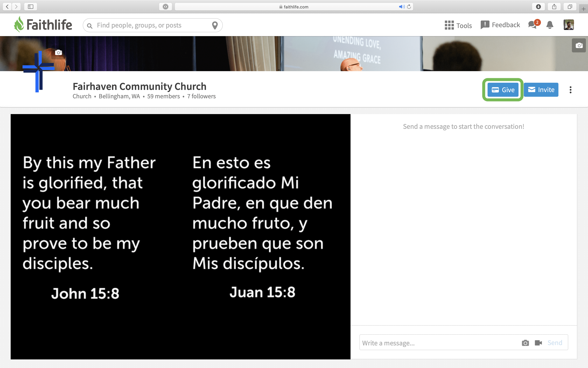Select the 'Church' group type label
This screenshot has width=588, height=368.
[x=82, y=96]
